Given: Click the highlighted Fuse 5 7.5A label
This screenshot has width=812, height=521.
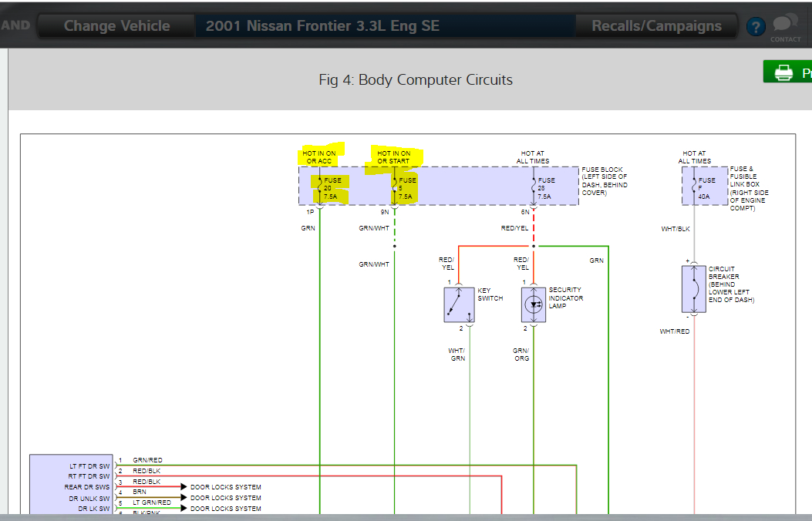Looking at the screenshot, I should (x=406, y=188).
